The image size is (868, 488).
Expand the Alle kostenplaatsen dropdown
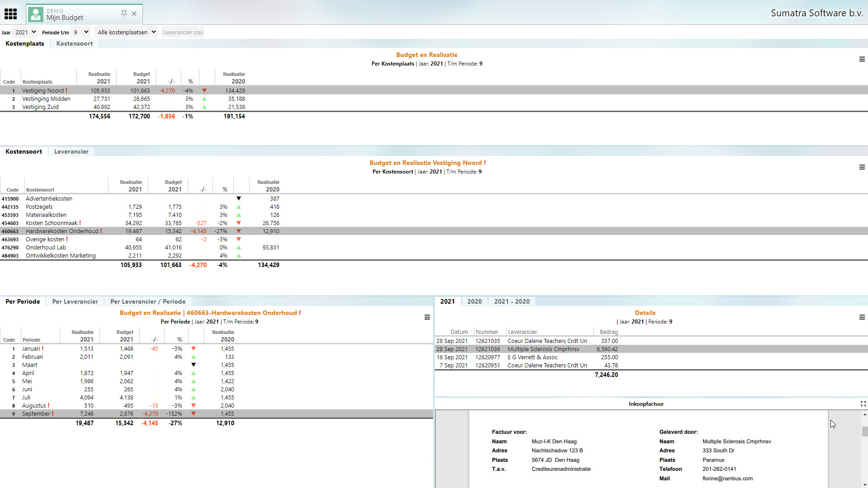(x=126, y=32)
